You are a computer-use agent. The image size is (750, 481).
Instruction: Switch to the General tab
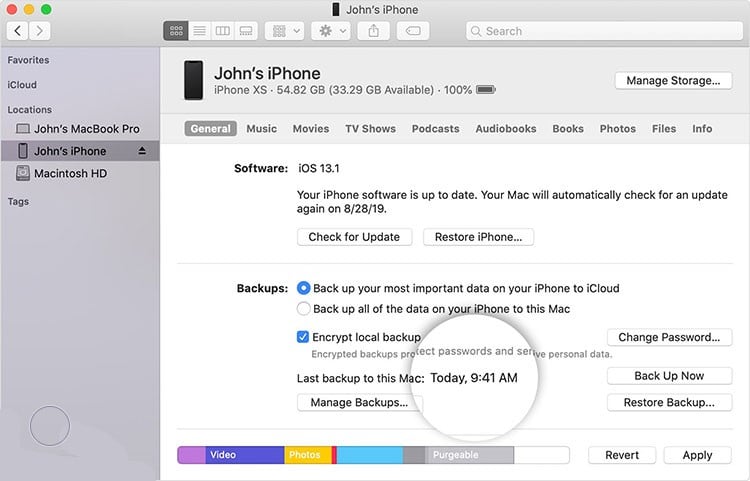point(210,129)
